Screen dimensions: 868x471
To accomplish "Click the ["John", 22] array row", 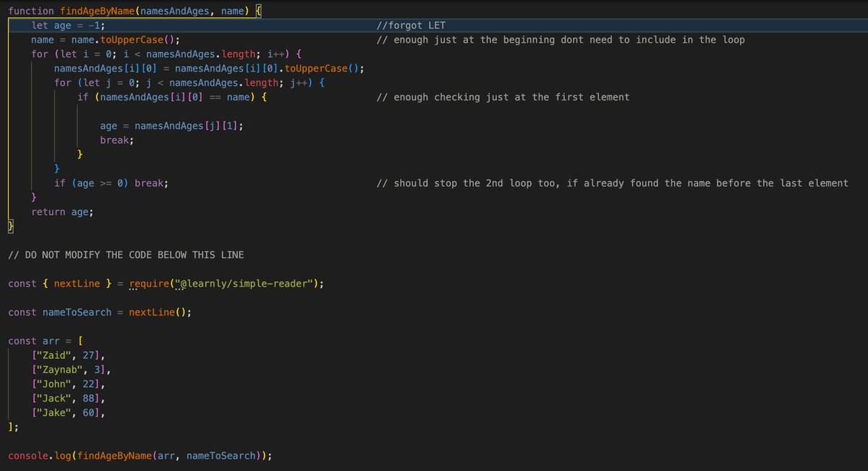I will [68, 384].
